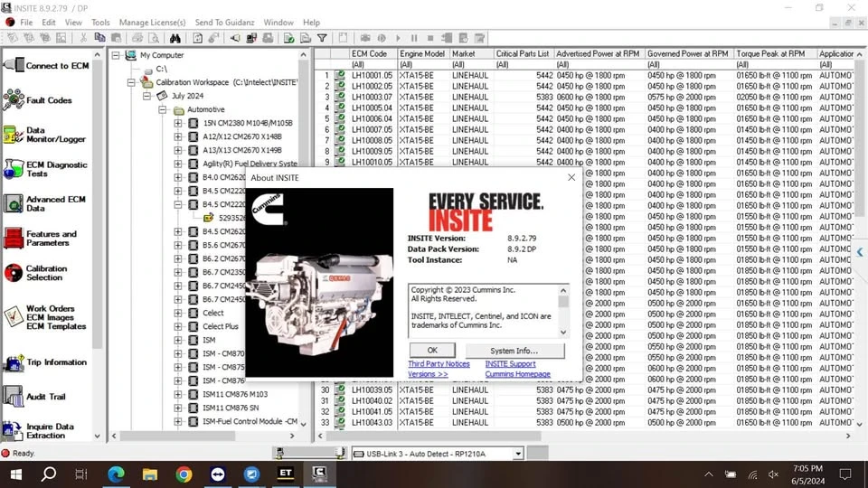This screenshot has width=868, height=488.
Task: Open the View menu
Action: (73, 23)
